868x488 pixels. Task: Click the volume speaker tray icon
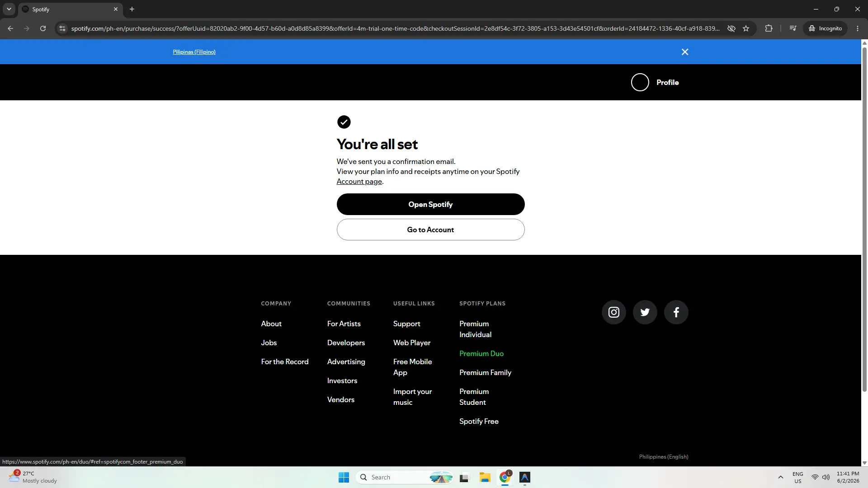[x=826, y=477]
